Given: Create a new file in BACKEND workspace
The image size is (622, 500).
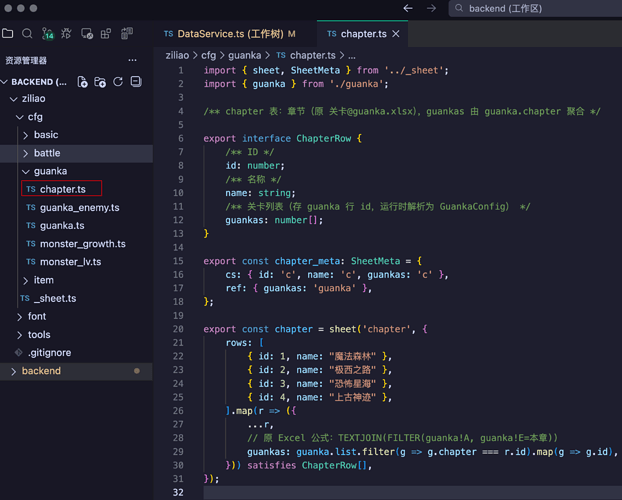Looking at the screenshot, I should (83, 82).
